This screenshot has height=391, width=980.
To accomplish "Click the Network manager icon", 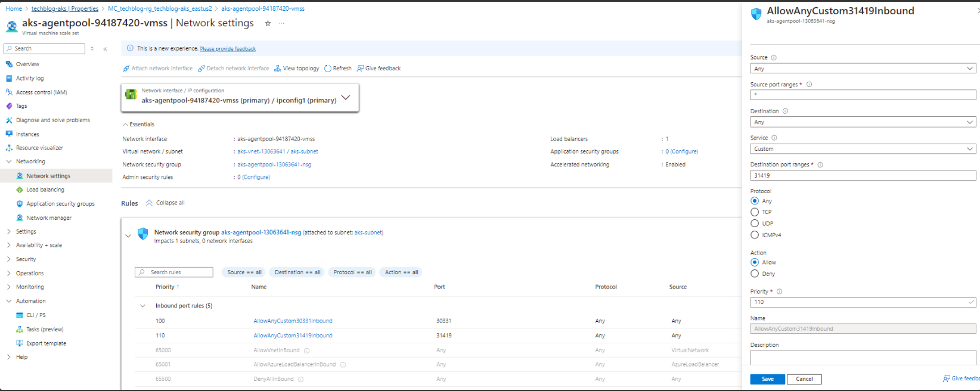I will click(x=20, y=218).
